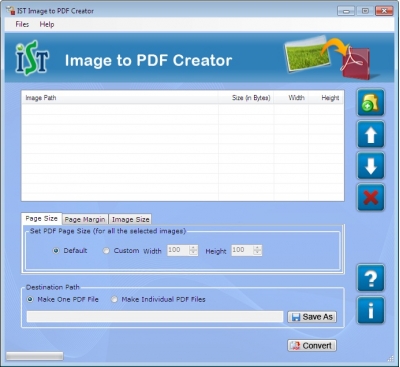400x367 pixels.
Task: Switch to the Image Size tab
Action: click(x=131, y=219)
